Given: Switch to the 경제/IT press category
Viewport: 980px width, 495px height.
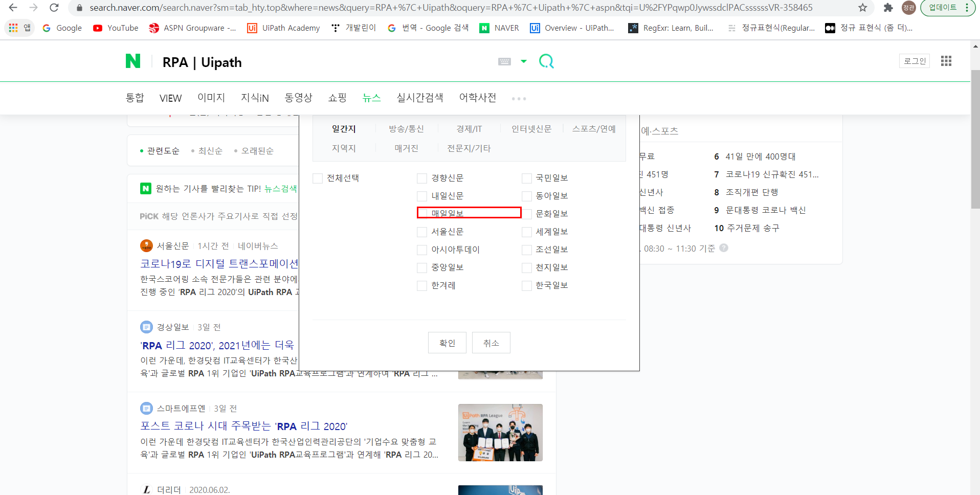Looking at the screenshot, I should (469, 129).
